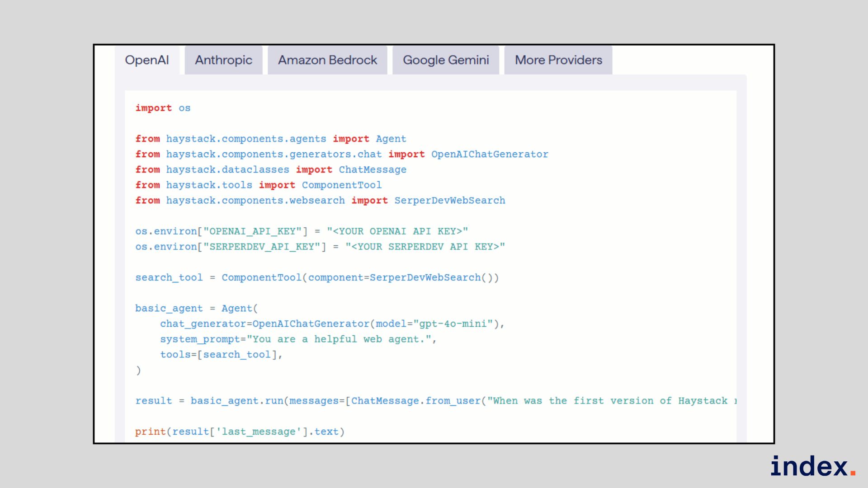The image size is (868, 488).
Task: Click the SERPERDEV_API_KEY placeholder string
Action: pyautogui.click(x=425, y=247)
